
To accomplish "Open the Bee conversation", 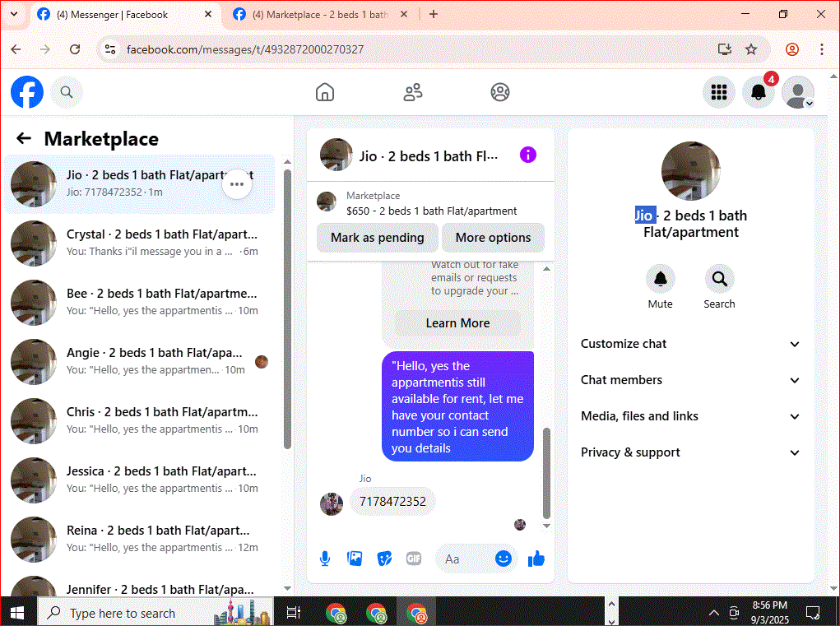I will [140, 303].
